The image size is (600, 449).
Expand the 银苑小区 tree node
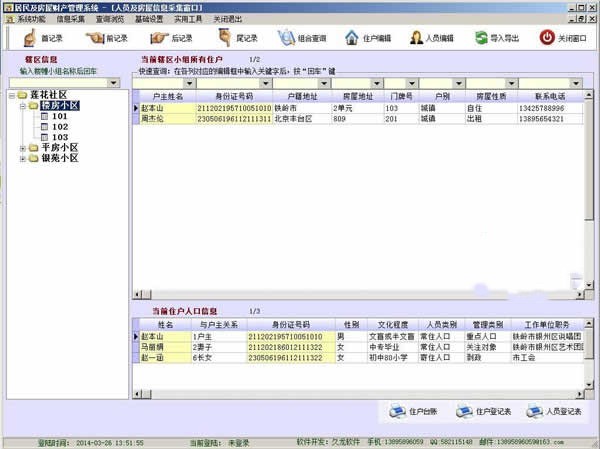[24, 160]
